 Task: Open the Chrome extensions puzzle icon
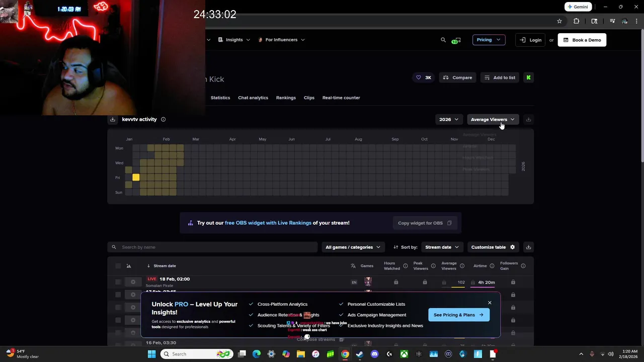tap(576, 21)
